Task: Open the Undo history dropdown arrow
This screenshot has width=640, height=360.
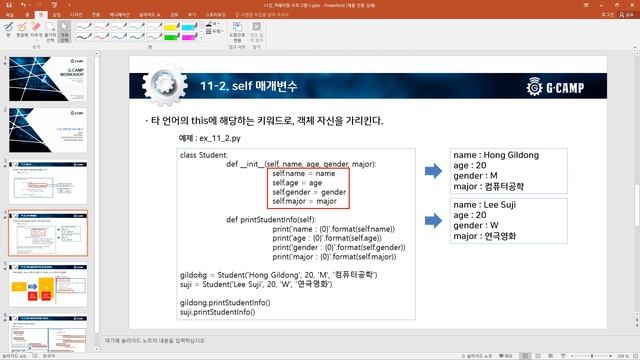Action: [x=30, y=5]
